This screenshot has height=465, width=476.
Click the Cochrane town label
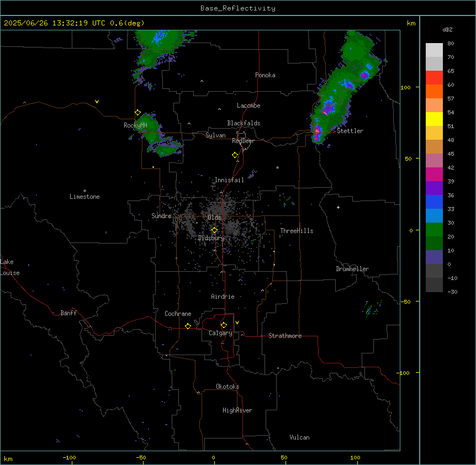(178, 314)
